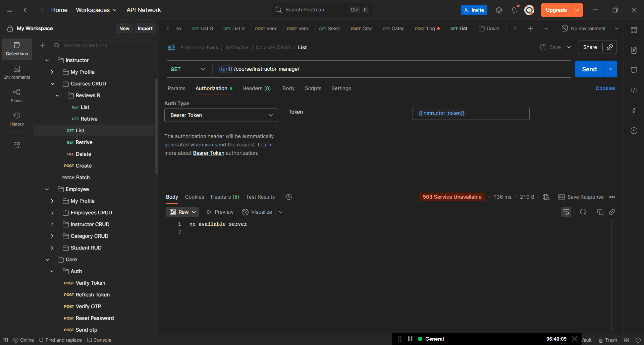
Task: Expand the Student RUD folder
Action: point(52,248)
